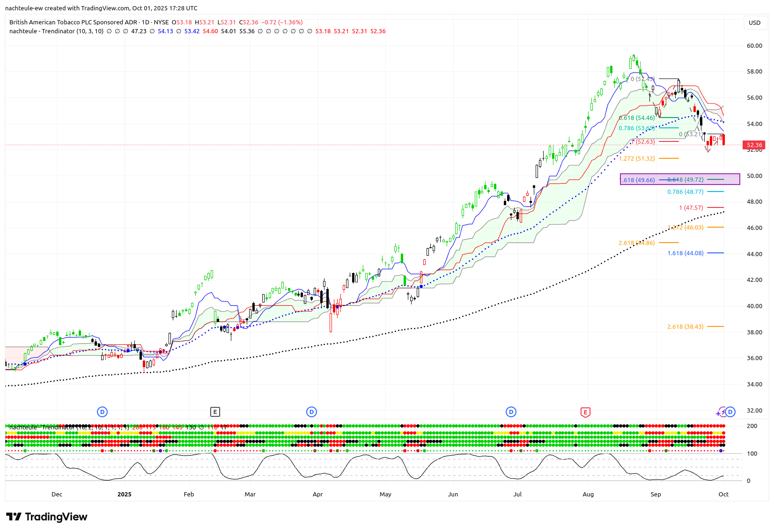Click the British American Tobacco symbol title

point(73,22)
